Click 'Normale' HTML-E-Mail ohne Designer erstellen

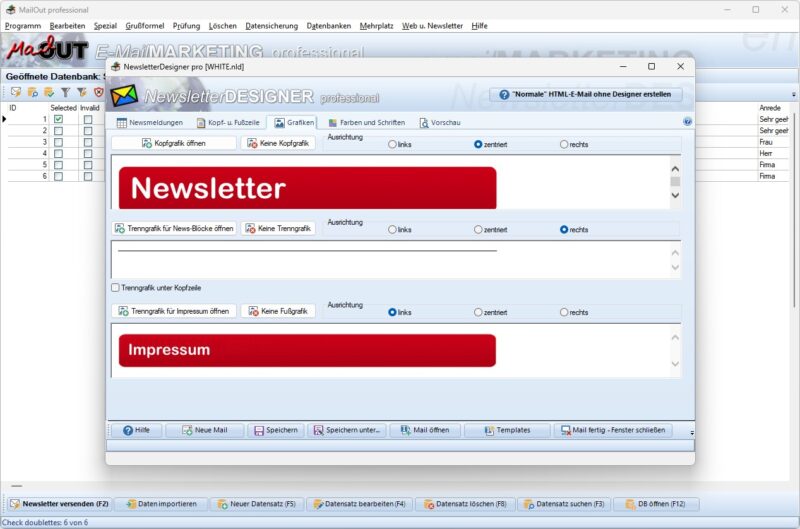[x=585, y=94]
